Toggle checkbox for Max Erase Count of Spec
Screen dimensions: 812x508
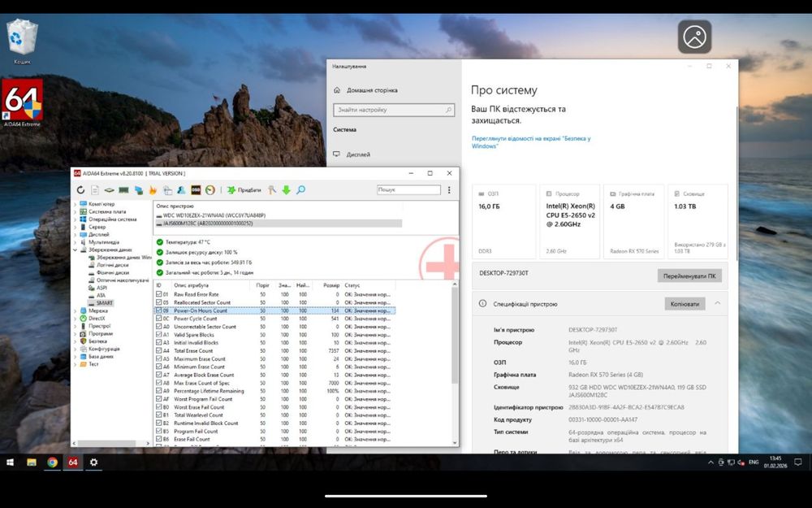pos(159,383)
